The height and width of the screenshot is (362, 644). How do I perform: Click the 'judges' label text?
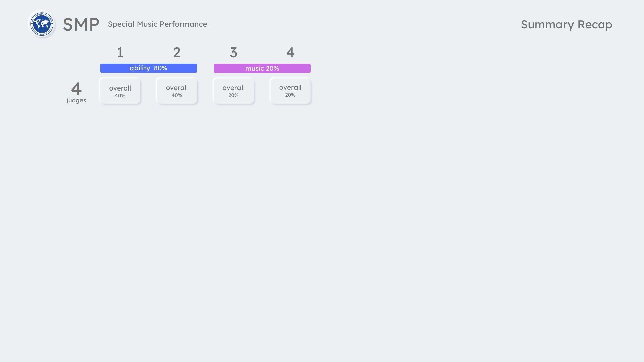tap(76, 100)
